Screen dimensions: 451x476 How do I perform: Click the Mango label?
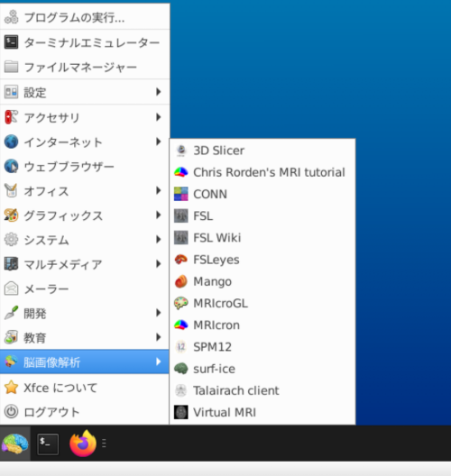coord(212,281)
